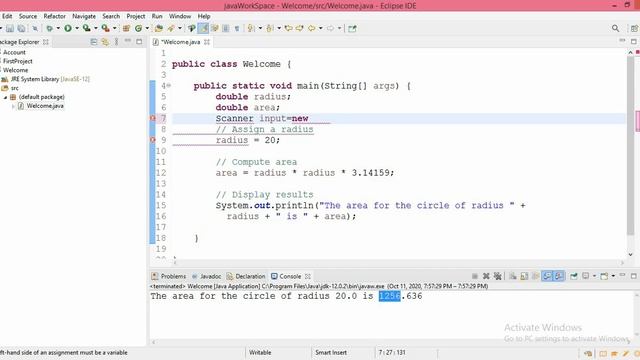
Task: Open the Display Selected Console dropdown arrow
Action: click(594, 276)
